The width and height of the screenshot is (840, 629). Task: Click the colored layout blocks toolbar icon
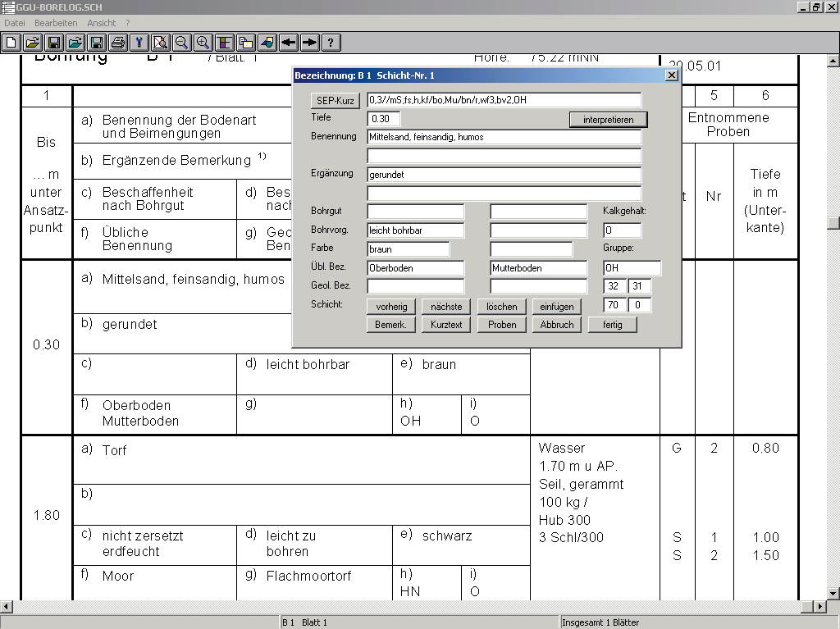[225, 43]
